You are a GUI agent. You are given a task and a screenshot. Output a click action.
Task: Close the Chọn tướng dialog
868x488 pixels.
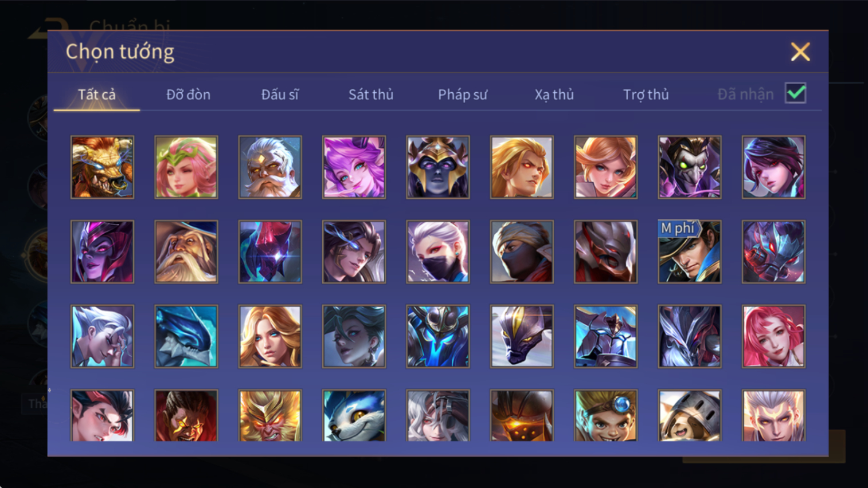pyautogui.click(x=800, y=52)
